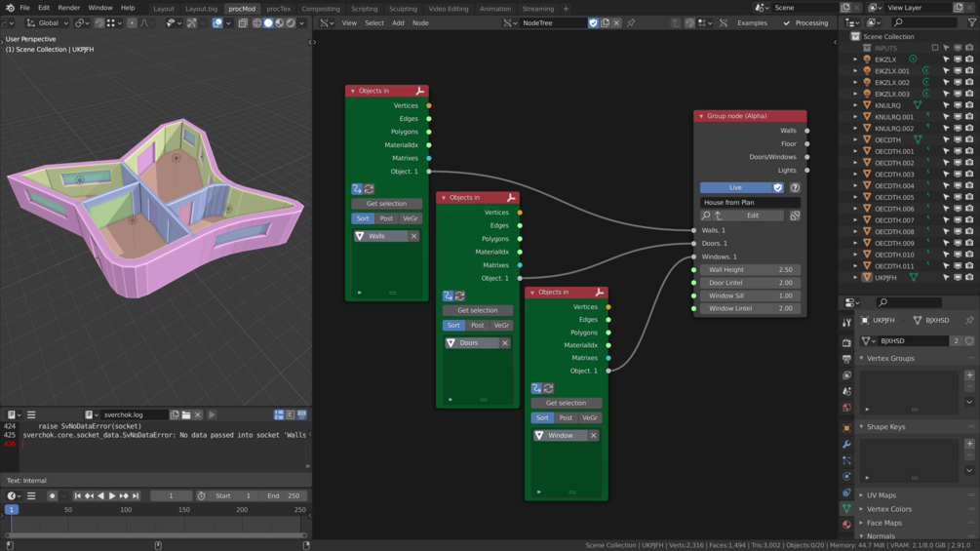Switch to the procTex workspace tab
This screenshot has height=551, width=980.
[x=278, y=9]
